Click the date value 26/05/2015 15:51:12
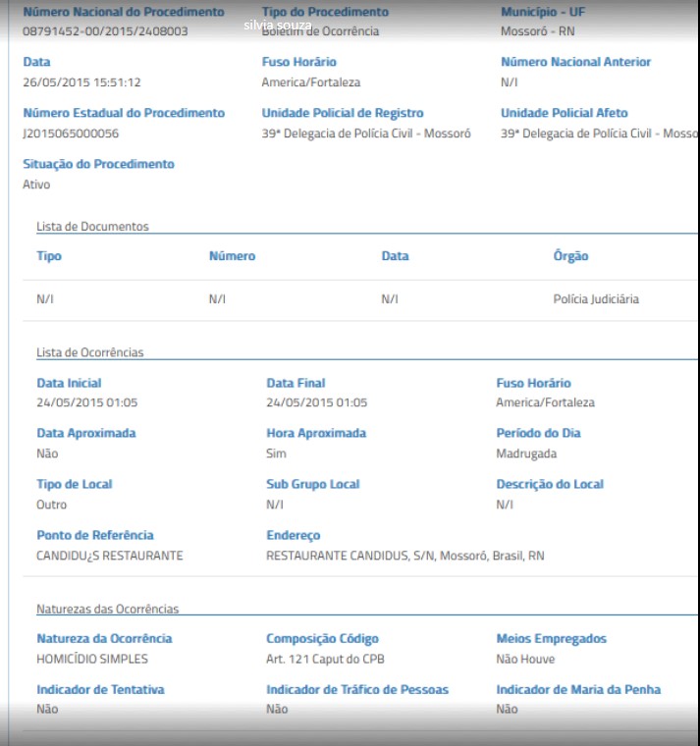 click(81, 82)
